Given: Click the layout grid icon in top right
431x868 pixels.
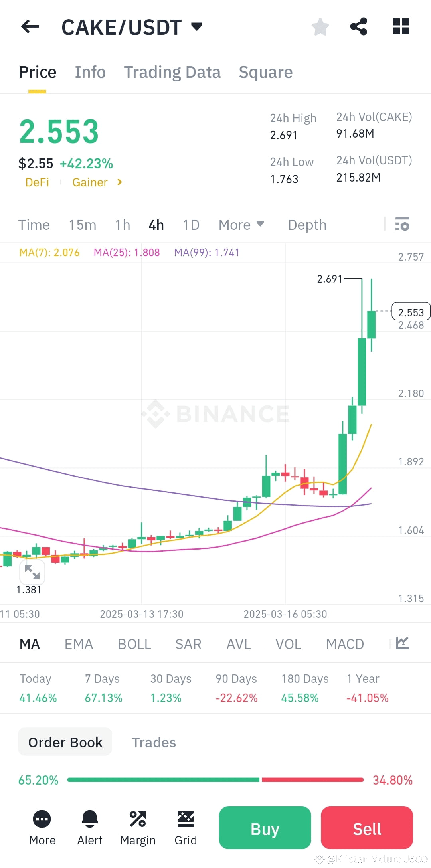Looking at the screenshot, I should coord(400,26).
